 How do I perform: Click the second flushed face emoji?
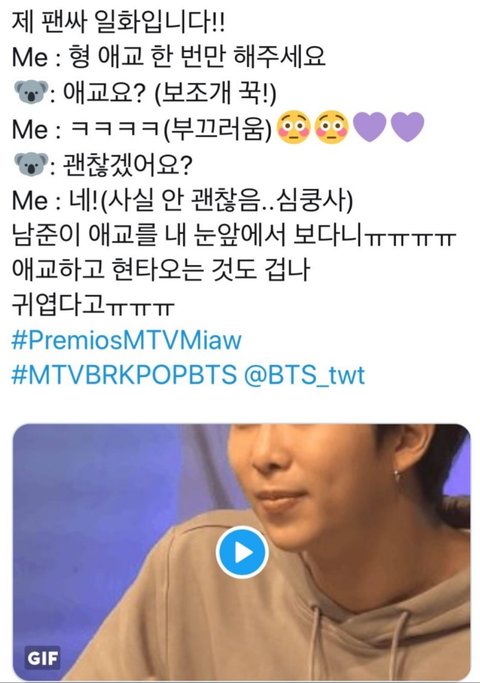click(332, 128)
